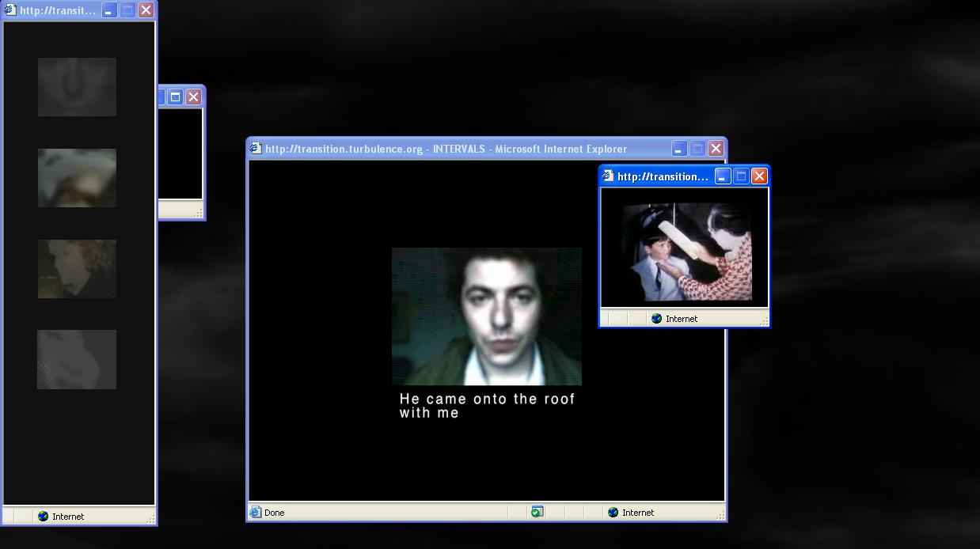Maximize the small boy video popup window
The image size is (980, 549).
pos(741,176)
